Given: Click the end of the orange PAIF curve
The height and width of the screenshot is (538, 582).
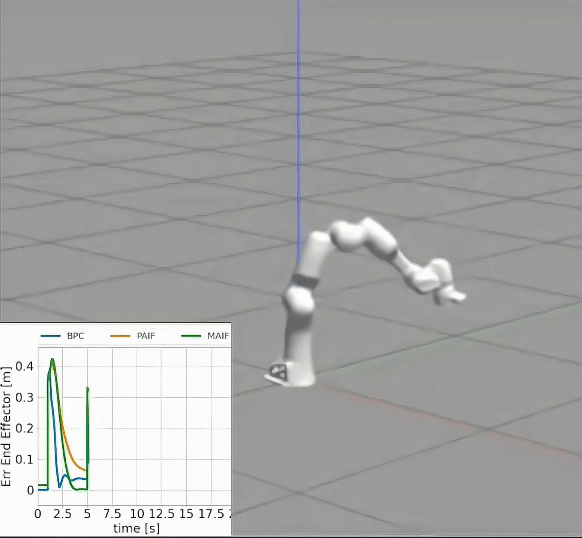Looking at the screenshot, I should pos(85,470).
